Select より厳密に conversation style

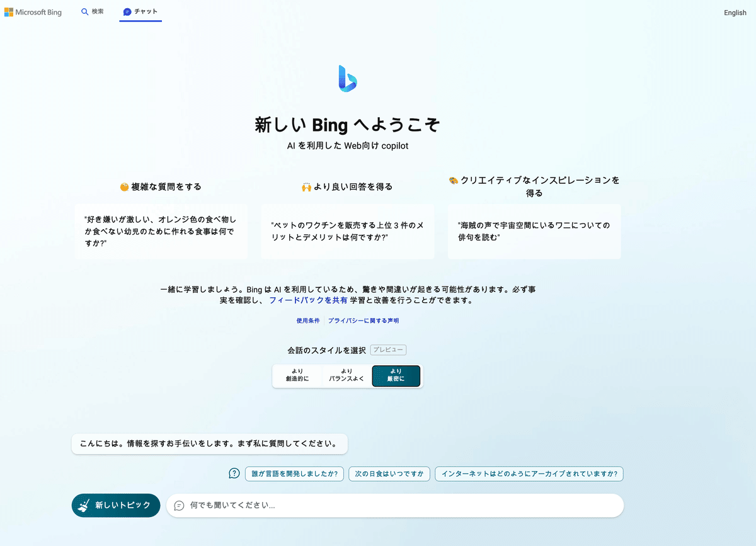tap(396, 376)
